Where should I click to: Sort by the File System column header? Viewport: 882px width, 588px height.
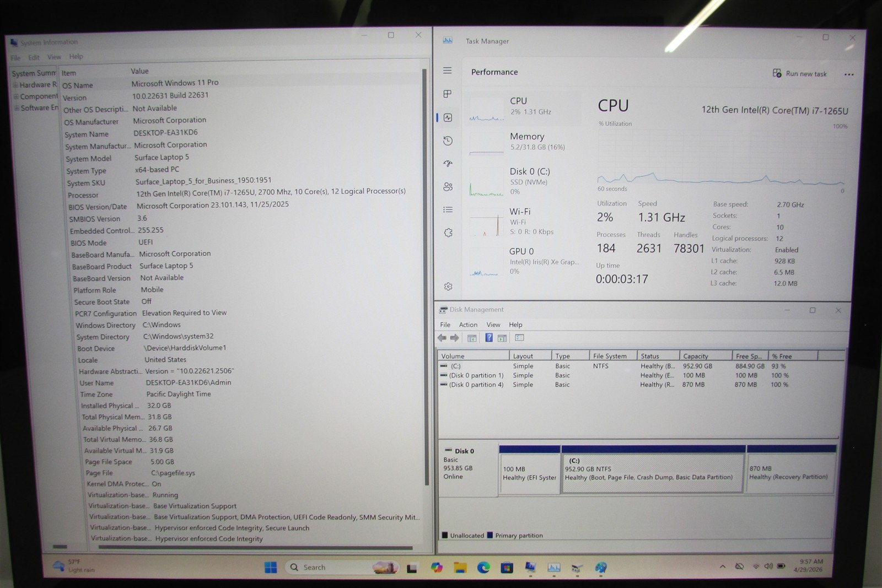click(612, 356)
